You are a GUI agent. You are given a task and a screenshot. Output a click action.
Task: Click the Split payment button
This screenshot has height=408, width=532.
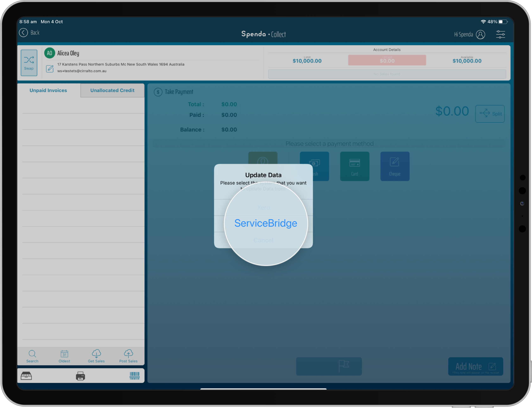[x=490, y=114]
